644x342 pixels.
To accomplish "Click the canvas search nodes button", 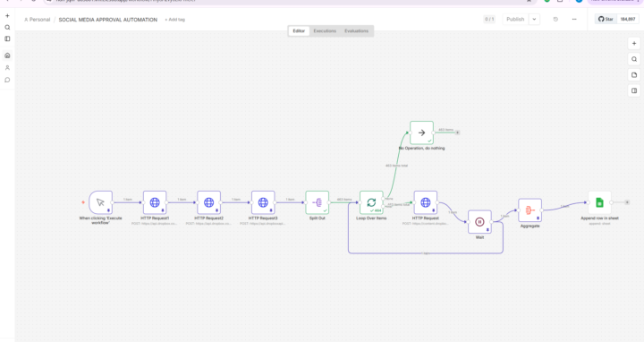I will 634,59.
